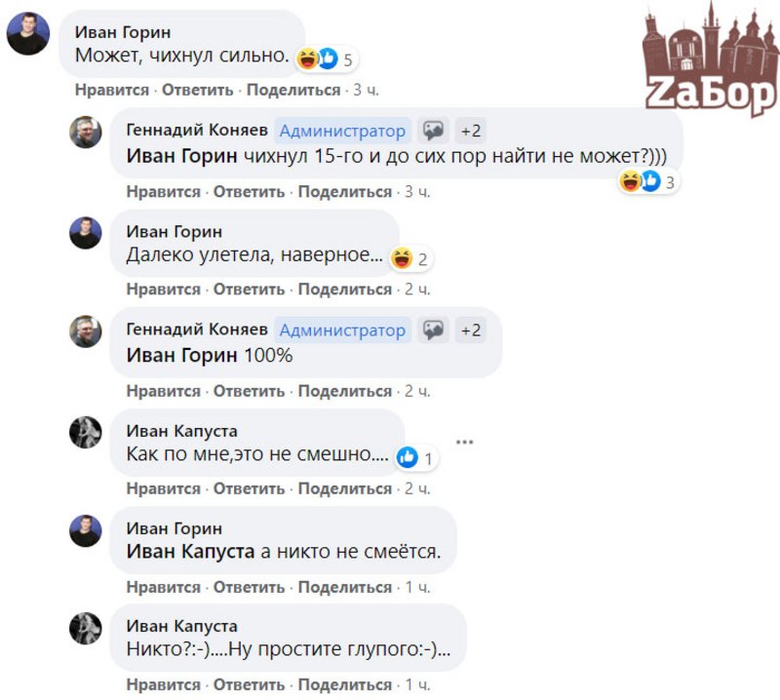Open 'Геннадий Коняев' name on 100% comment
The image size is (780, 700).
pos(197,330)
